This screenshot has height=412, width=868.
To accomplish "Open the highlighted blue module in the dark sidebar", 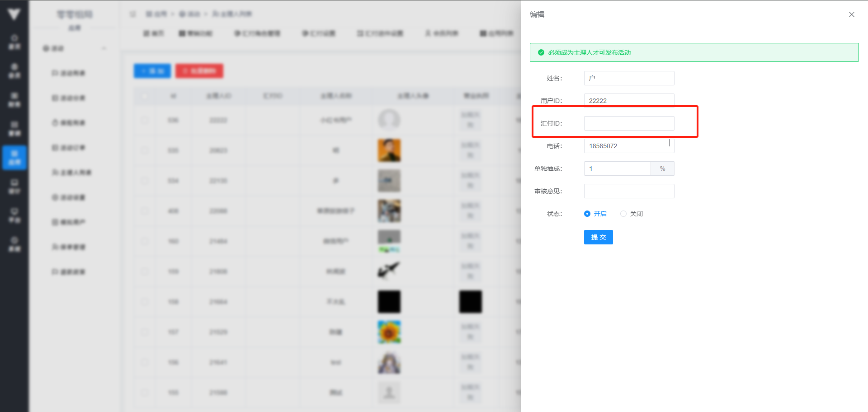I will coord(14,157).
